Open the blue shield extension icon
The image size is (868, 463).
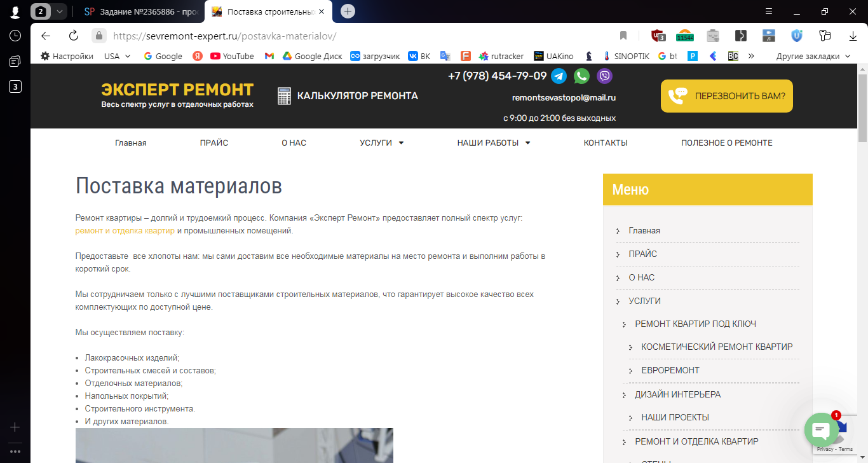(797, 36)
